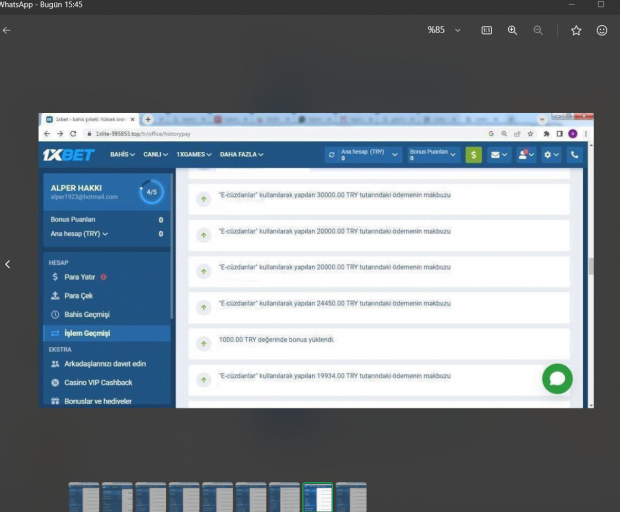Screen dimensions: 620x512
Task: Refresh the balance with the circular arrows icon
Action: 331,155
